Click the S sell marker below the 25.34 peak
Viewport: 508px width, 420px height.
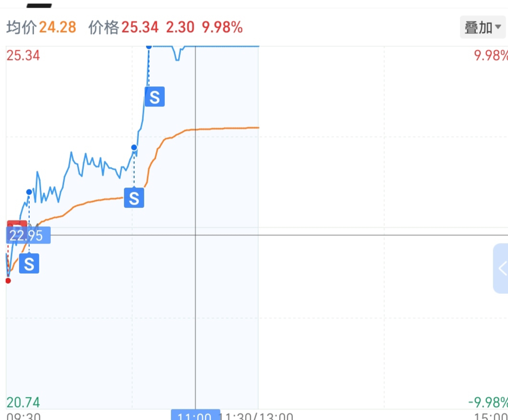coord(154,97)
